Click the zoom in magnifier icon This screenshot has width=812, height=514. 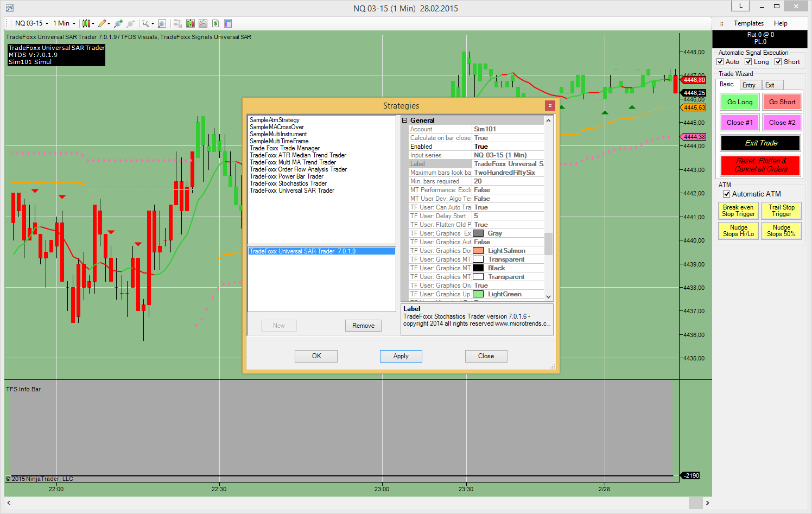118,23
